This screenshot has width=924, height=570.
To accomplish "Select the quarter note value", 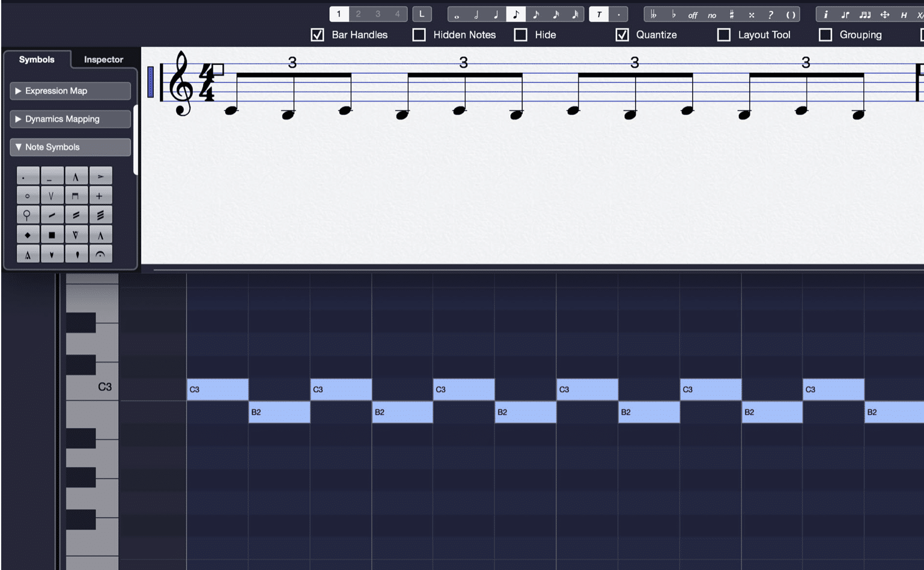I will point(496,14).
